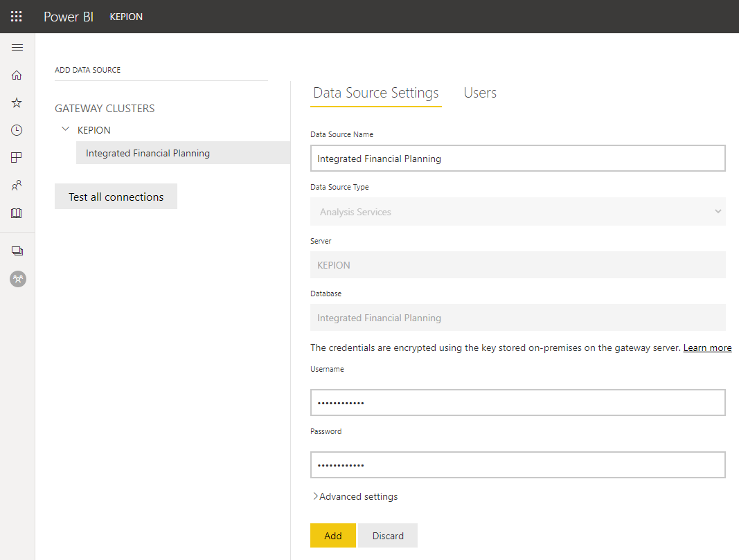Open the Learn more link

point(707,347)
